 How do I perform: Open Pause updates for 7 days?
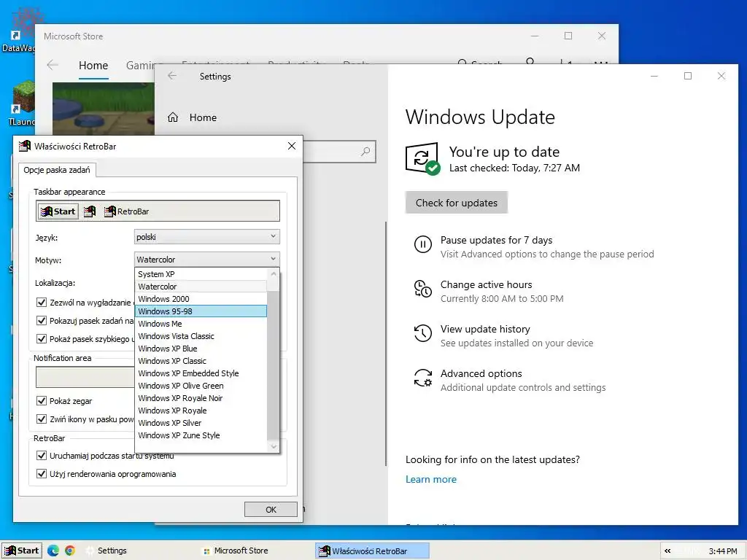[496, 240]
